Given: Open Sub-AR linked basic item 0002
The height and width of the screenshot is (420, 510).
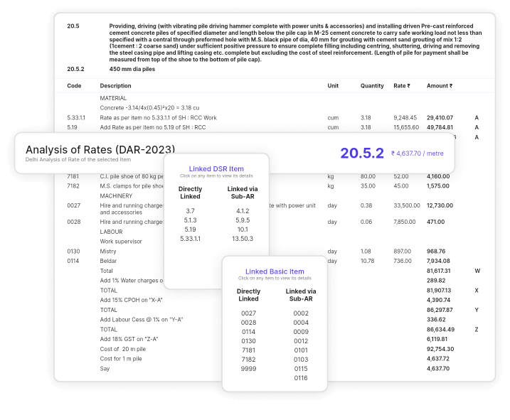Looking at the screenshot, I should [x=301, y=313].
